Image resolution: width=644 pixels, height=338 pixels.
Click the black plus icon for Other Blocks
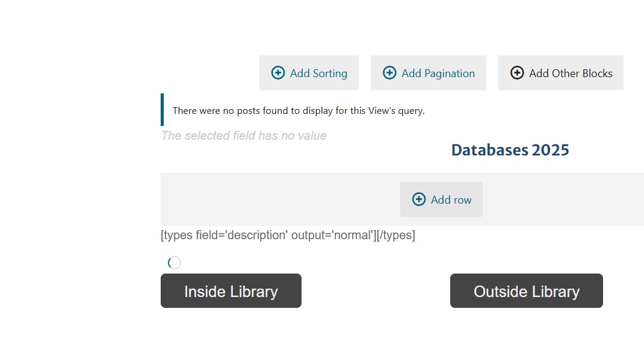(517, 73)
